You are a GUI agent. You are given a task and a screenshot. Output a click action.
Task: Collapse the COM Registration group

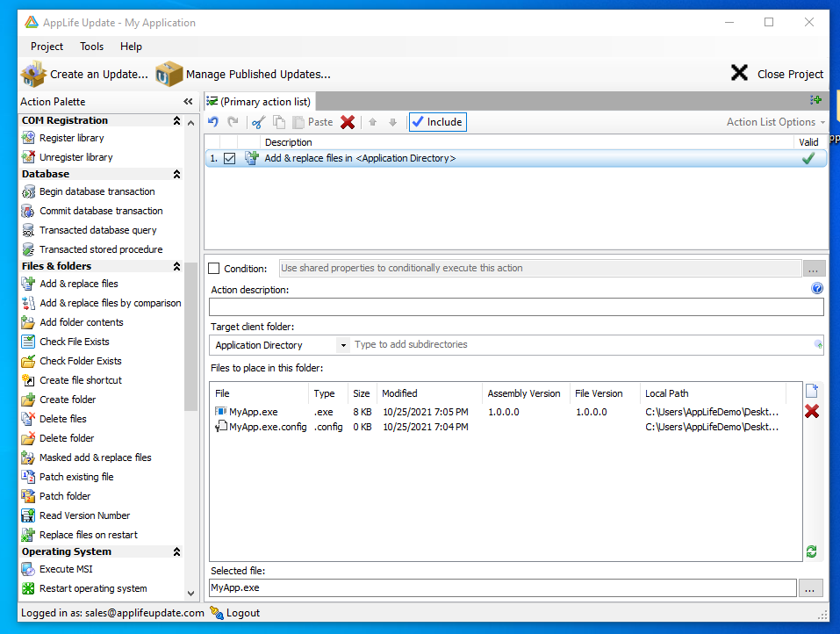click(176, 120)
